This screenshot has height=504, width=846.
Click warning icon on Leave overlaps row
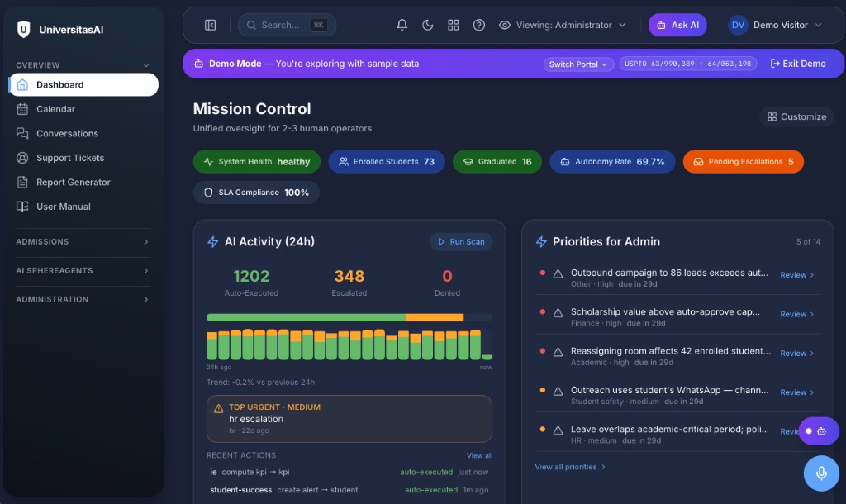[x=558, y=430]
